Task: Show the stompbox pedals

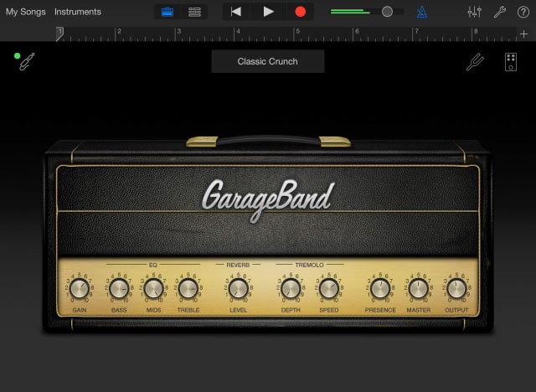Action: pyautogui.click(x=511, y=62)
